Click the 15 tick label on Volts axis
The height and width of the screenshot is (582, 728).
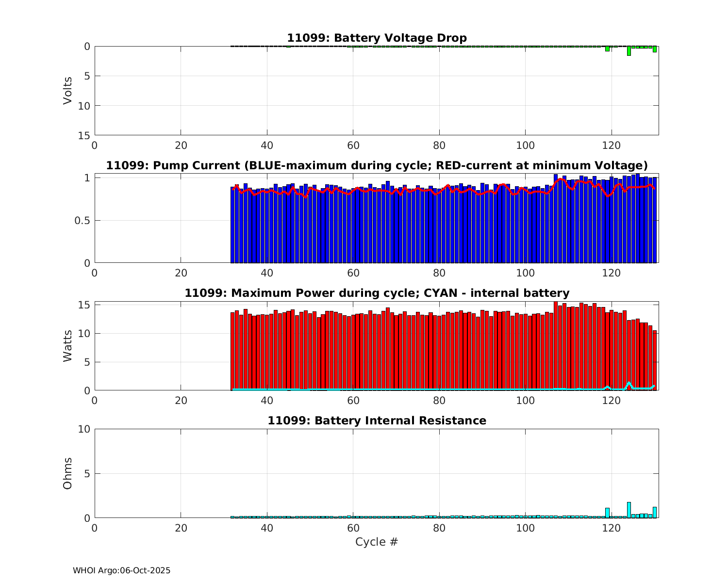[x=84, y=135]
